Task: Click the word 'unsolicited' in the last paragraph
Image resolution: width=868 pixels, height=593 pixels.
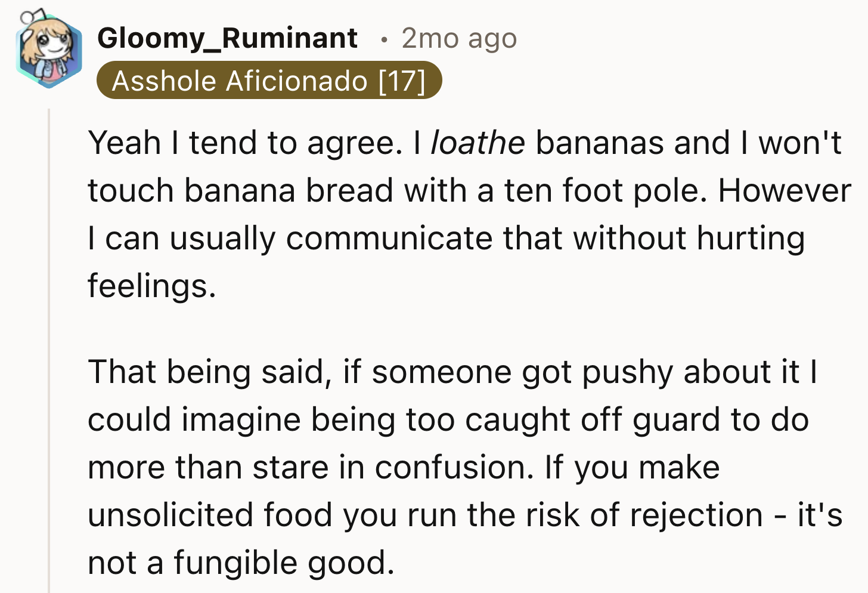Action: click(x=170, y=515)
